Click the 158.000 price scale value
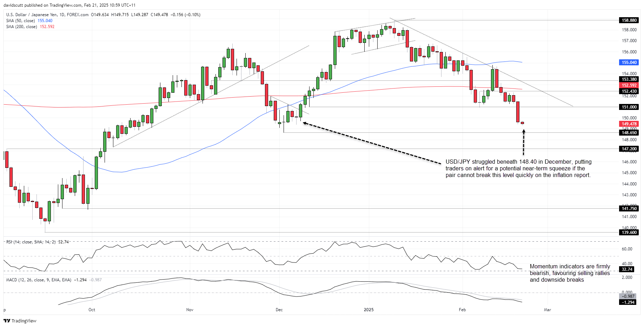644x327 pixels. pyautogui.click(x=629, y=30)
